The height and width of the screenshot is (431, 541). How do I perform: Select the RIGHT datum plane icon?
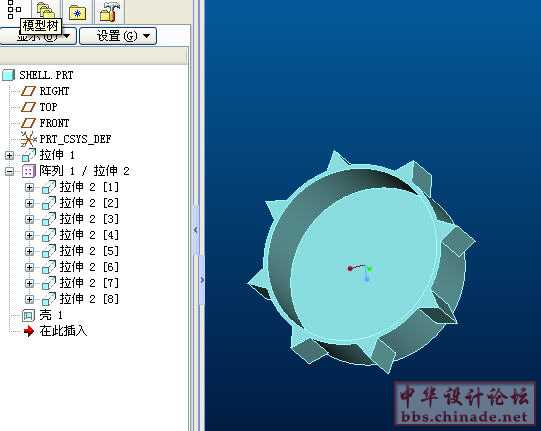click(28, 91)
